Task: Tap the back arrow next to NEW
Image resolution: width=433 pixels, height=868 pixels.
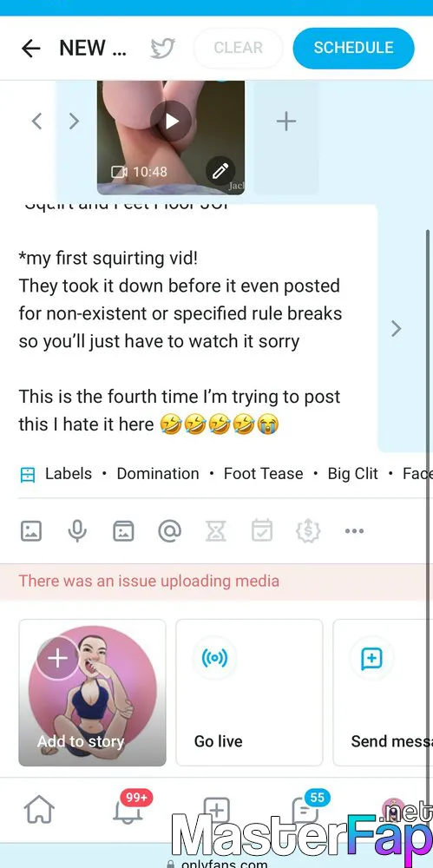Action: click(31, 49)
